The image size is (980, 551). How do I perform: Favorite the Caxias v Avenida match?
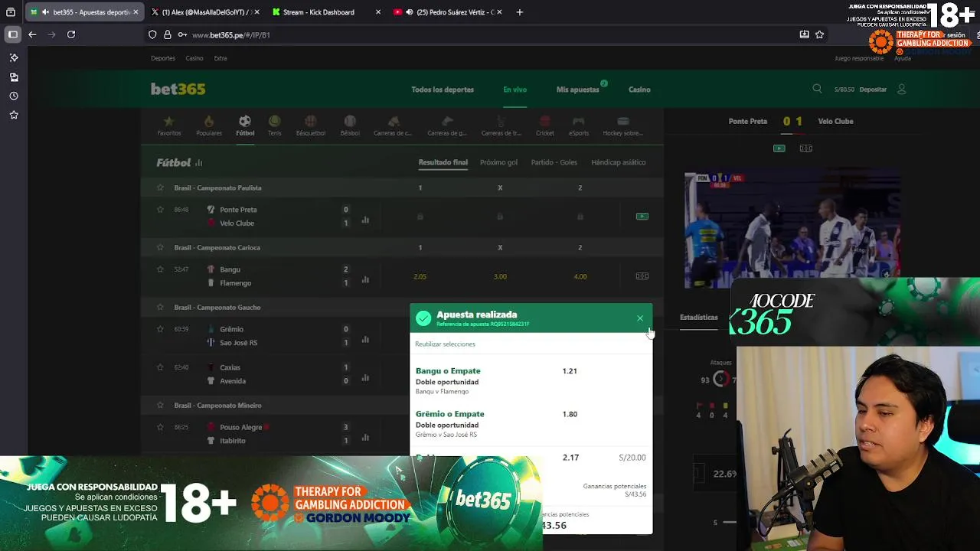click(x=160, y=367)
